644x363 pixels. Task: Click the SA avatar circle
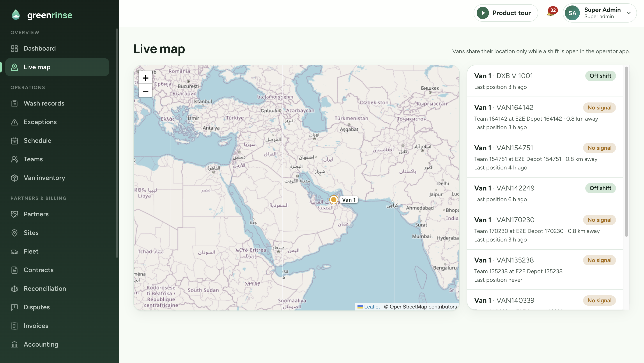[x=572, y=13]
